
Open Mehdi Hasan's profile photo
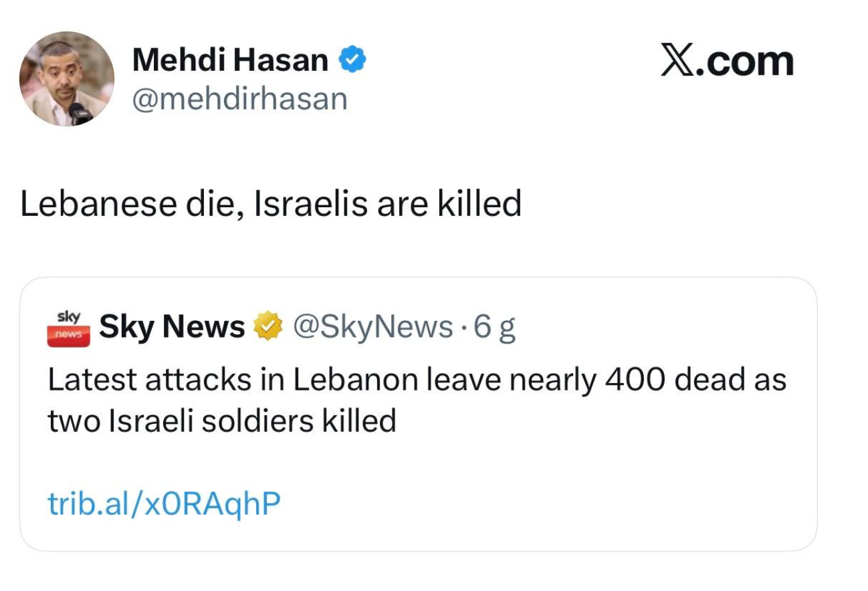pos(66,79)
